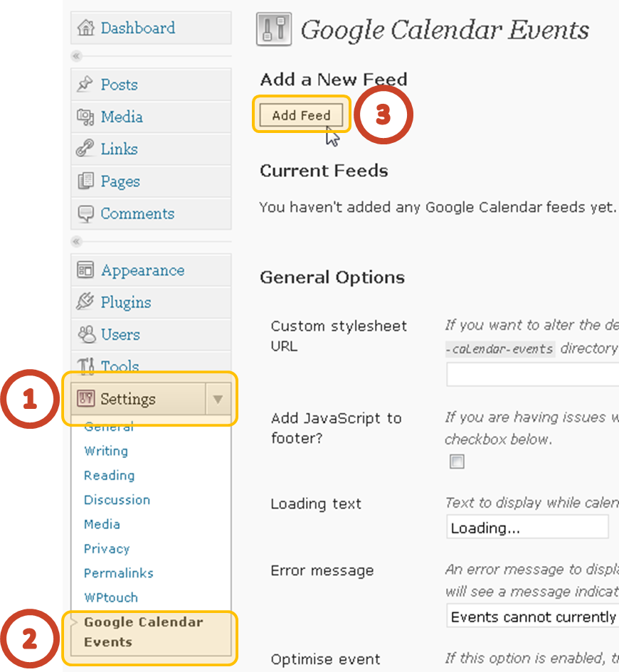Open the General settings link
Viewport: 619px width, 672px height.
(x=109, y=427)
